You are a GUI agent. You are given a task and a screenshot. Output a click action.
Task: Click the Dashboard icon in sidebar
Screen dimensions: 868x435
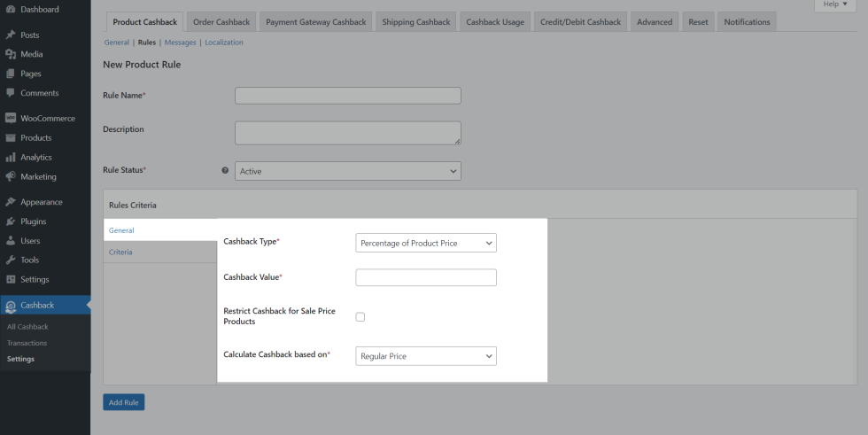point(11,10)
